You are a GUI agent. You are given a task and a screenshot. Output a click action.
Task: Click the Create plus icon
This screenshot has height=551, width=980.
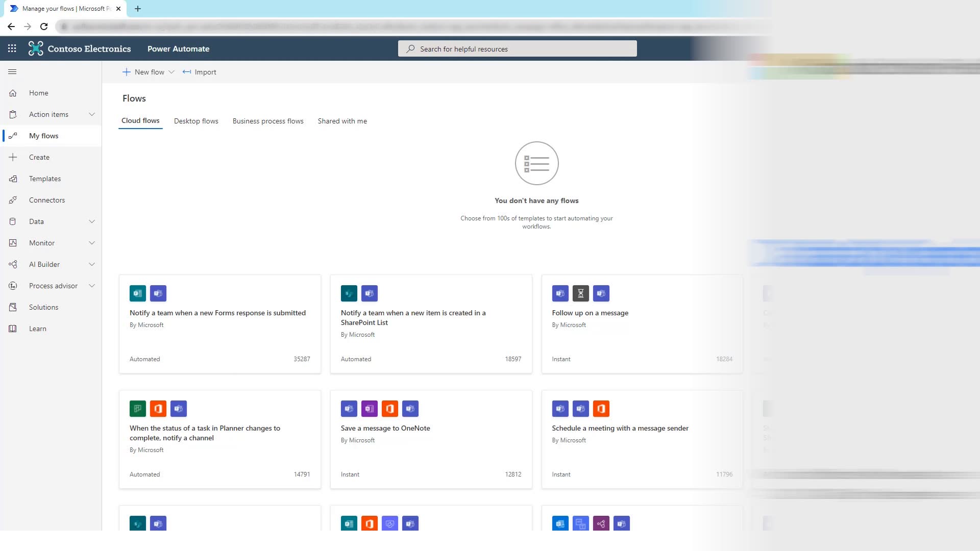[13, 157]
